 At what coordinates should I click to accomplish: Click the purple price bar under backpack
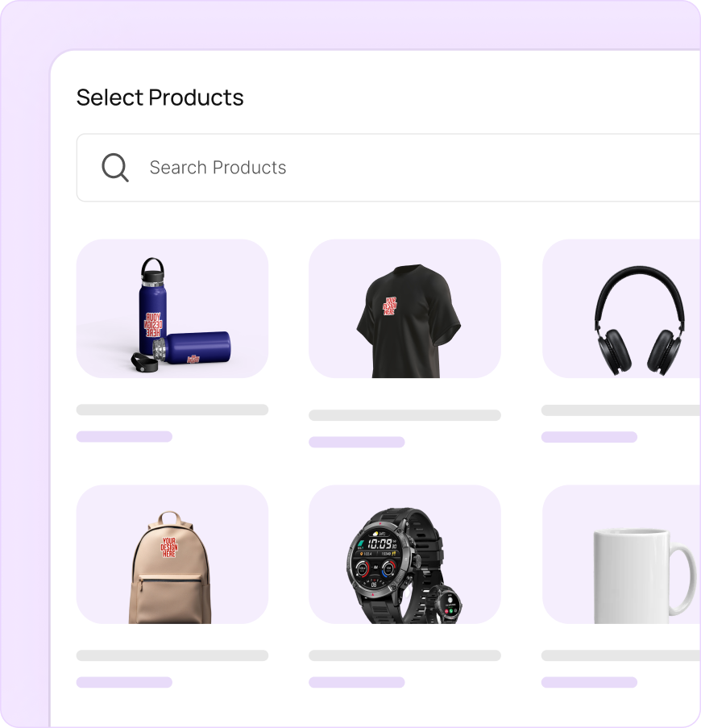click(124, 682)
